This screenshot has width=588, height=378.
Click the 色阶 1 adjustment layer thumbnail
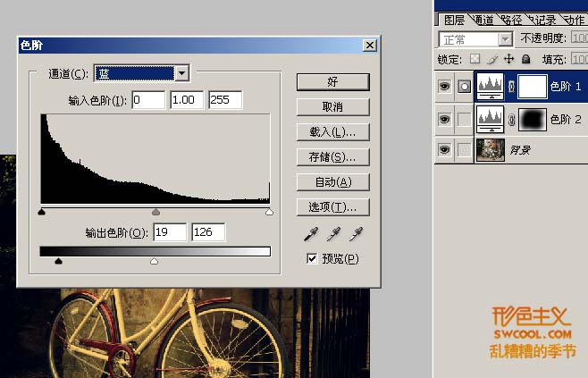[x=491, y=86]
